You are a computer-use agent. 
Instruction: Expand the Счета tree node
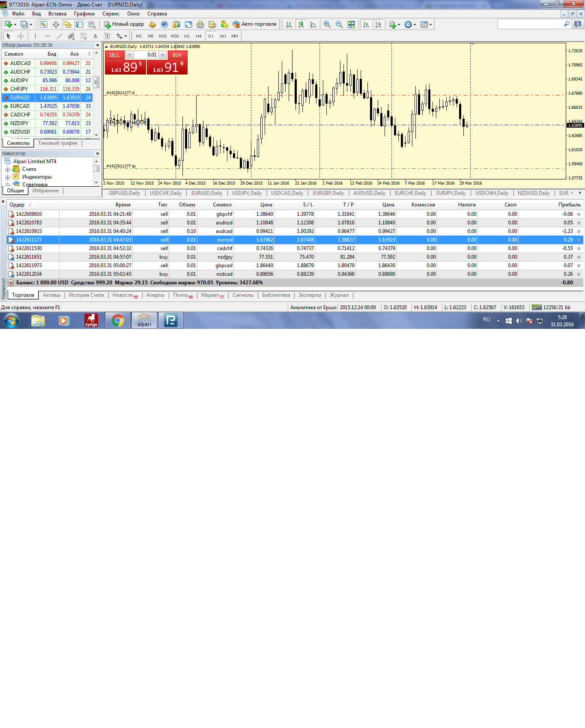click(7, 170)
